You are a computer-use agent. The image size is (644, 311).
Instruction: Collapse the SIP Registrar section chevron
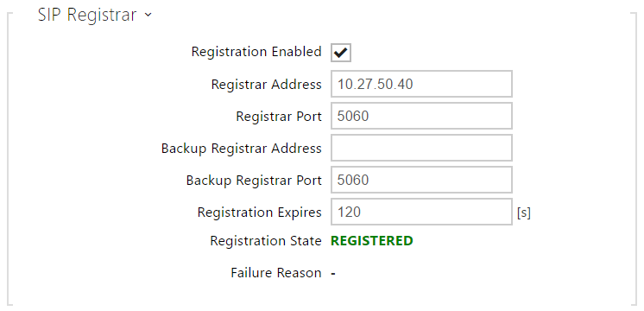point(148,16)
